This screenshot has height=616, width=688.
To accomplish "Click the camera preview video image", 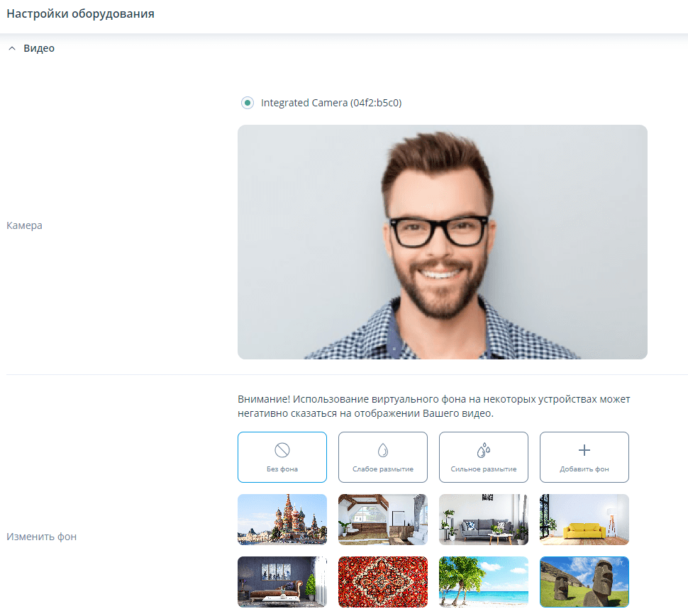I will (x=442, y=242).
